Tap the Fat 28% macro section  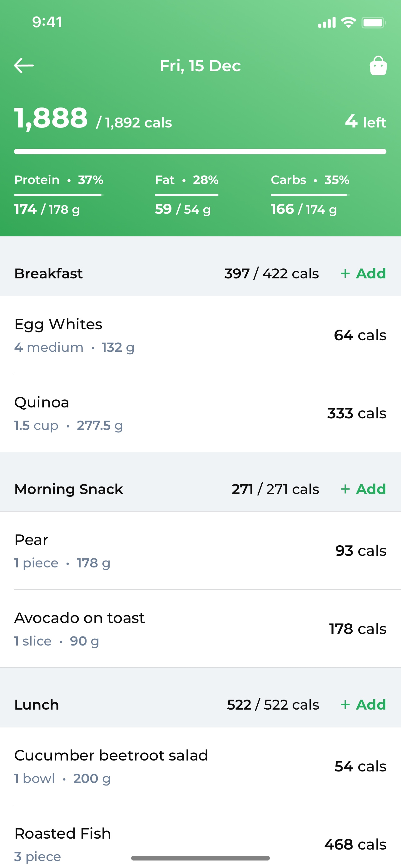pos(187,194)
